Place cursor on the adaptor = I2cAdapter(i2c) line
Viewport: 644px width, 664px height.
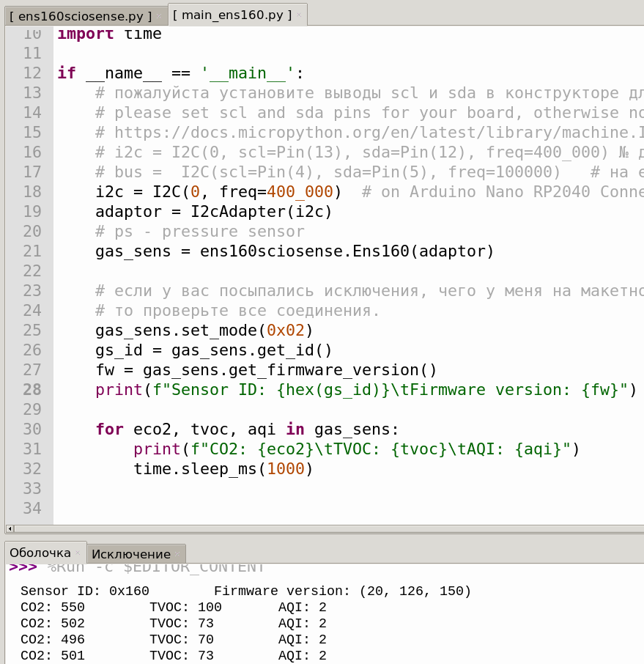(x=214, y=211)
